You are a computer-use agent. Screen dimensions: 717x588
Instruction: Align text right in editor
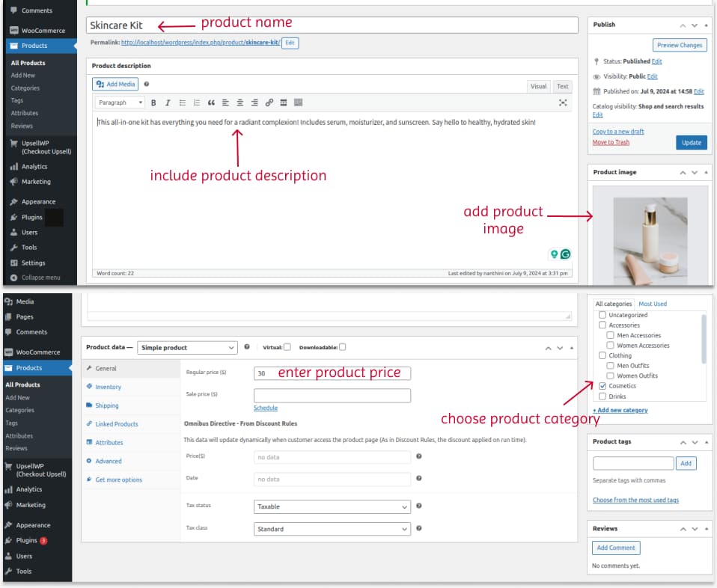coord(254,103)
